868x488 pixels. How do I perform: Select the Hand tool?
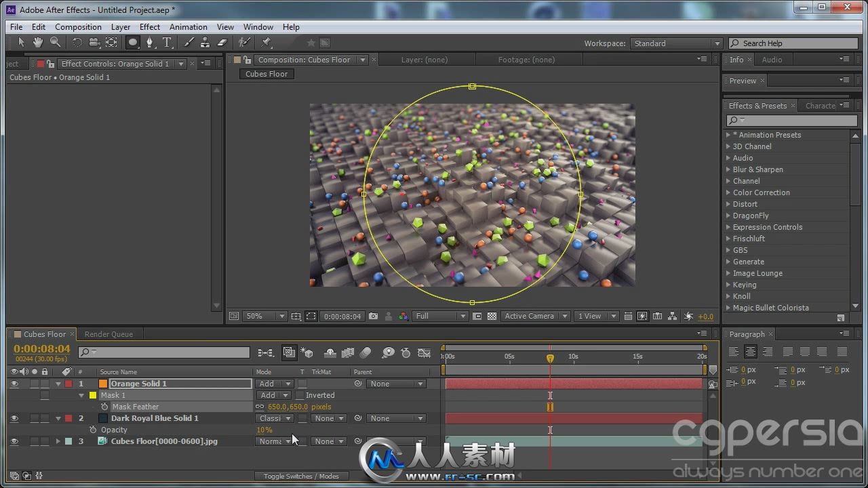click(38, 43)
